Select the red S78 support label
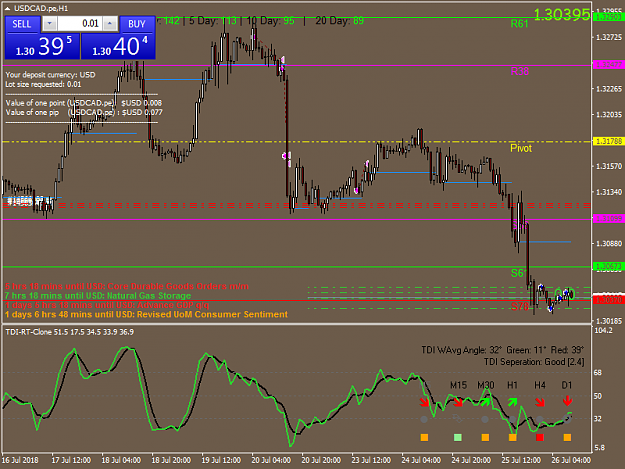 pyautogui.click(x=520, y=306)
